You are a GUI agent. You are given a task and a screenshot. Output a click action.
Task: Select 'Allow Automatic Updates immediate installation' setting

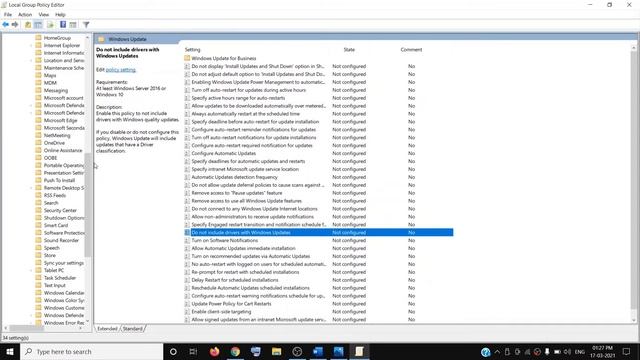pos(243,248)
